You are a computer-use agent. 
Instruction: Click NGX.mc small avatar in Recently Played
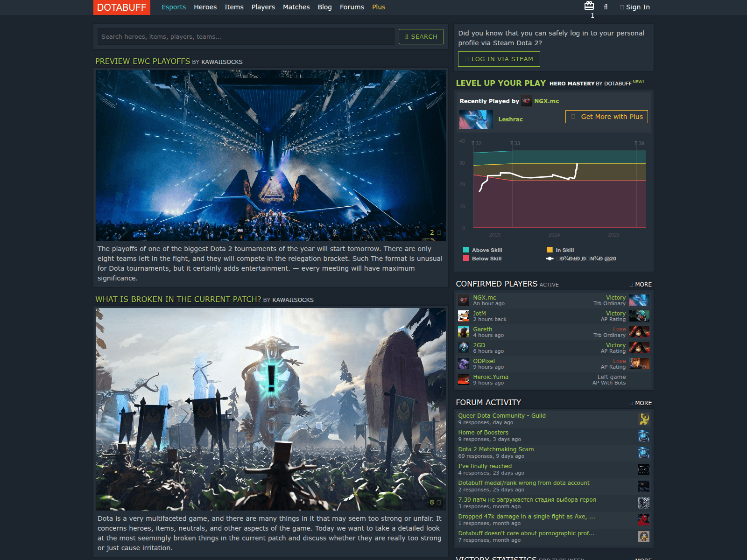[x=527, y=101]
